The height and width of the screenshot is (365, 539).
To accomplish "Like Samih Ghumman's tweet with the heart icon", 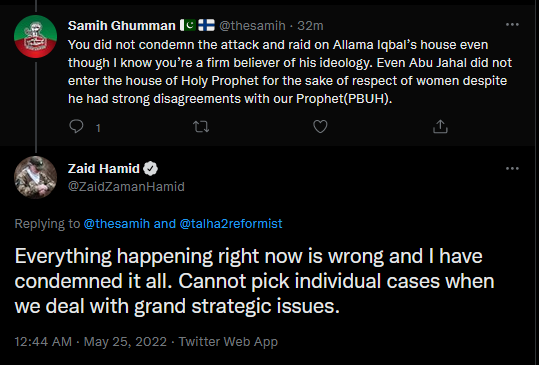I will (x=320, y=127).
